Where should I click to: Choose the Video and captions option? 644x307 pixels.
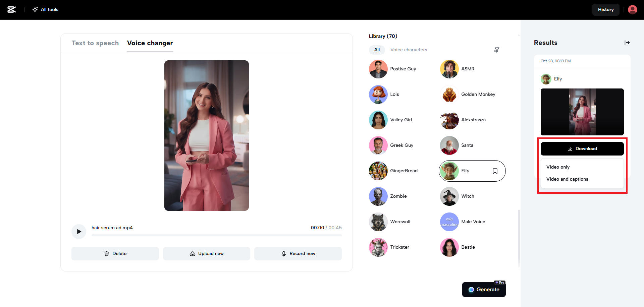(x=567, y=179)
